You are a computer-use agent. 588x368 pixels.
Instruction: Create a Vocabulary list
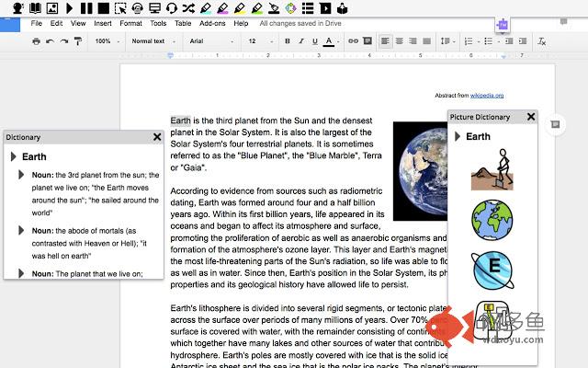coord(308,8)
